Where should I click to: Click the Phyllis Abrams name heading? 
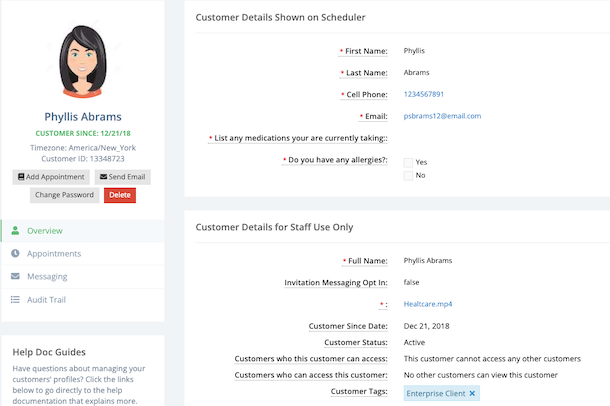(x=83, y=117)
